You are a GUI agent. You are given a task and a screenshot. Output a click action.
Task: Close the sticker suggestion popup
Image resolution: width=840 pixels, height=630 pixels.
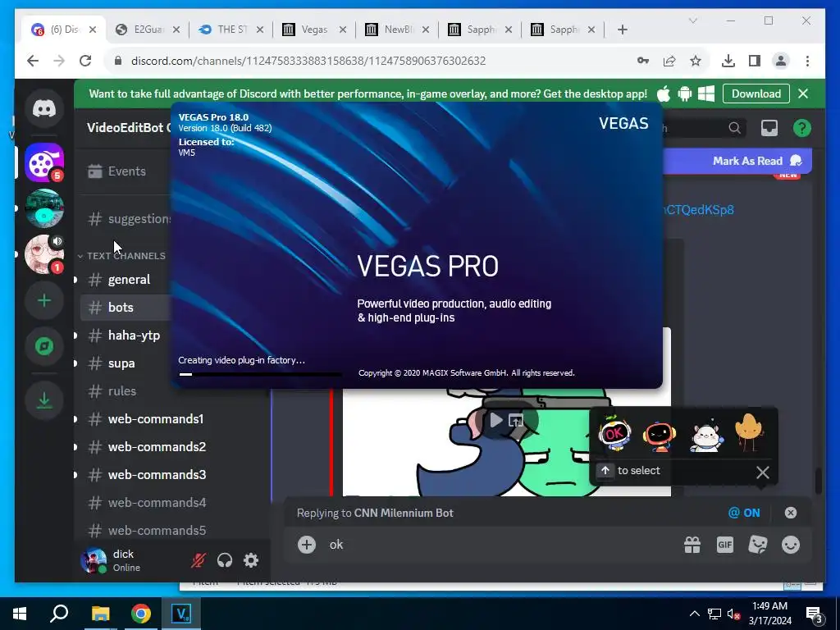[x=762, y=472]
